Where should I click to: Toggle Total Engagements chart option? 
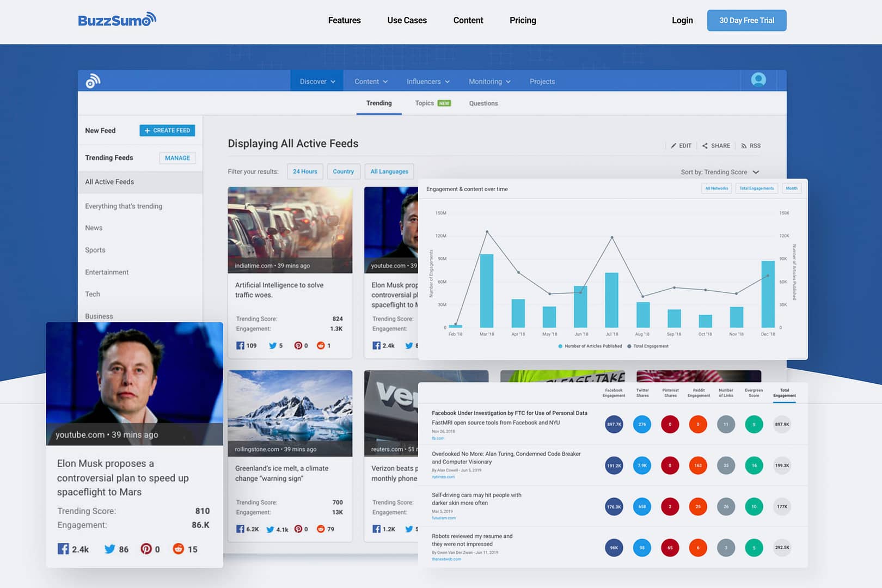tap(756, 188)
